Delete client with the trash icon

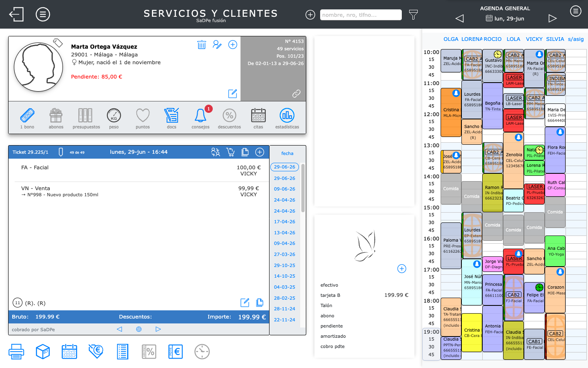coord(202,45)
